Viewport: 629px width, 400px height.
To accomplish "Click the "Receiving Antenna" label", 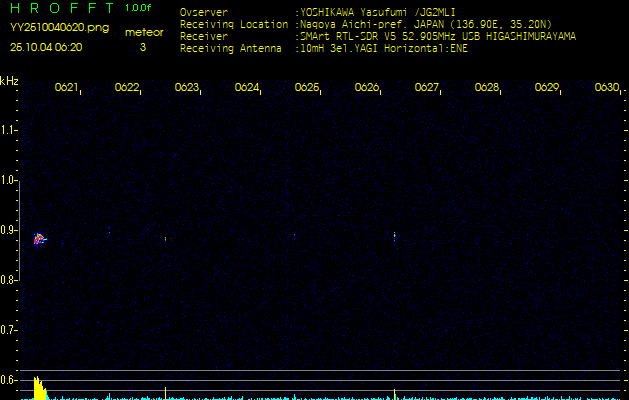I will 231,49.
